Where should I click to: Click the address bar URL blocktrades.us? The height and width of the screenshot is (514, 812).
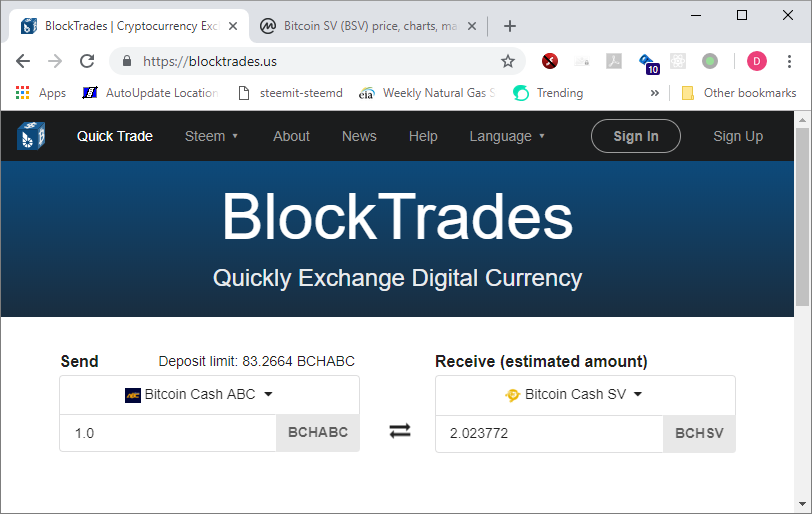pyautogui.click(x=210, y=61)
